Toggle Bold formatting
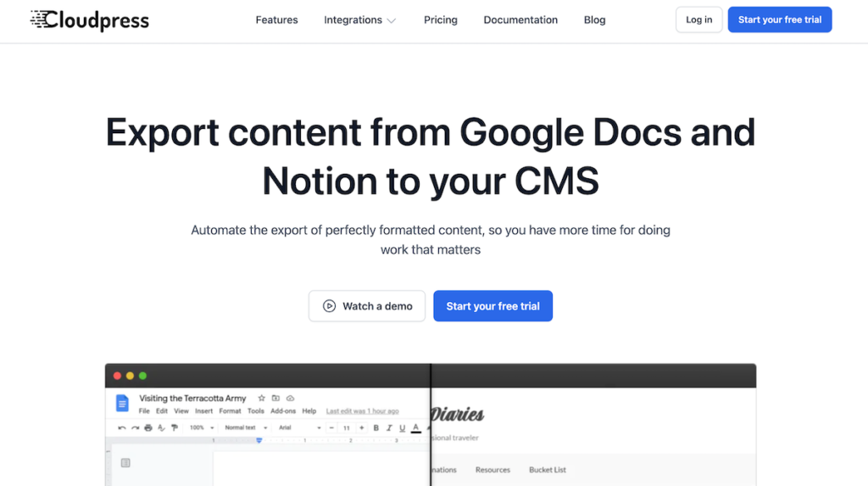 (x=376, y=427)
